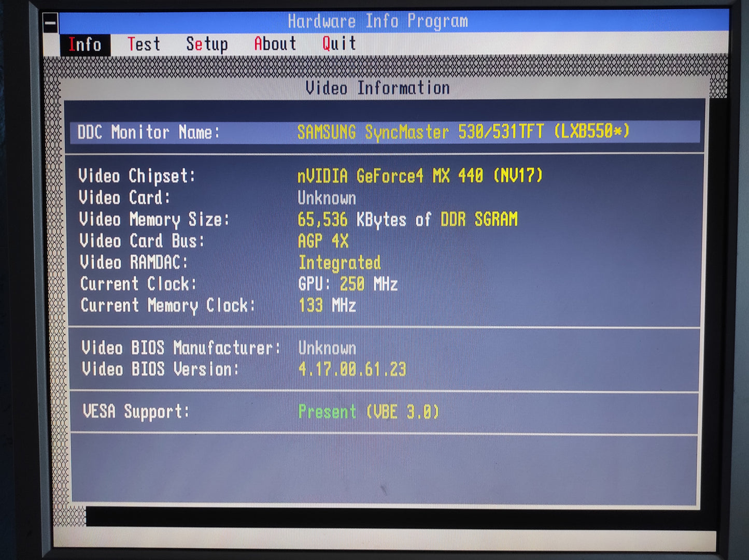This screenshot has height=560, width=749.
Task: Click the nVIDIA GeForce4 MX 440 chipset value
Action: [x=420, y=176]
